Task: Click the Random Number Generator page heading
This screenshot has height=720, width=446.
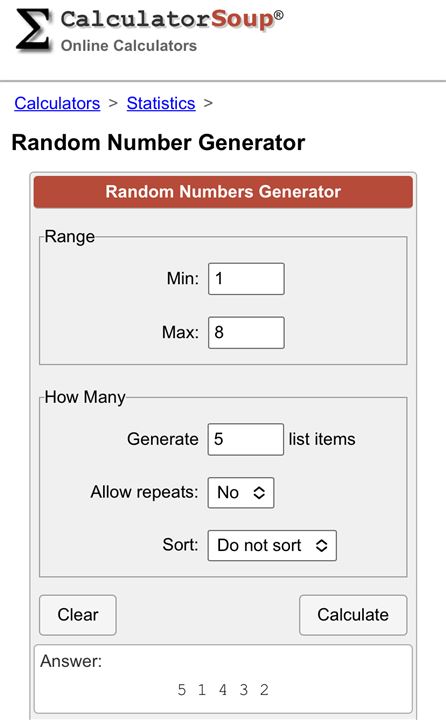Action: [x=158, y=142]
